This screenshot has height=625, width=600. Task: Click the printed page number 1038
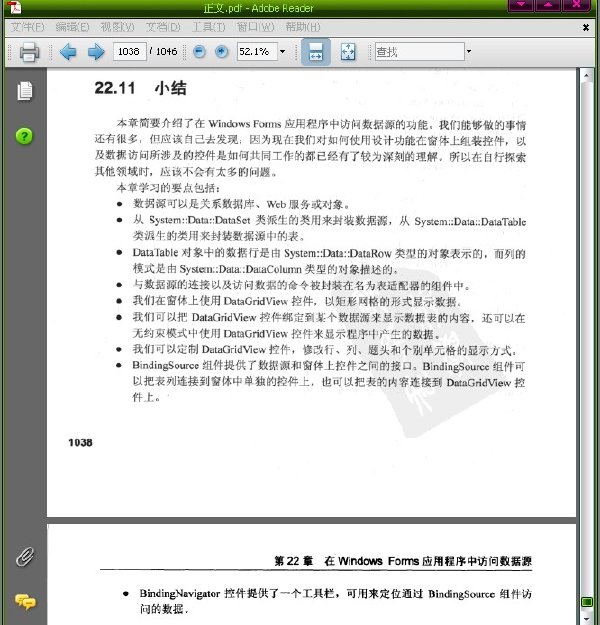pos(80,442)
